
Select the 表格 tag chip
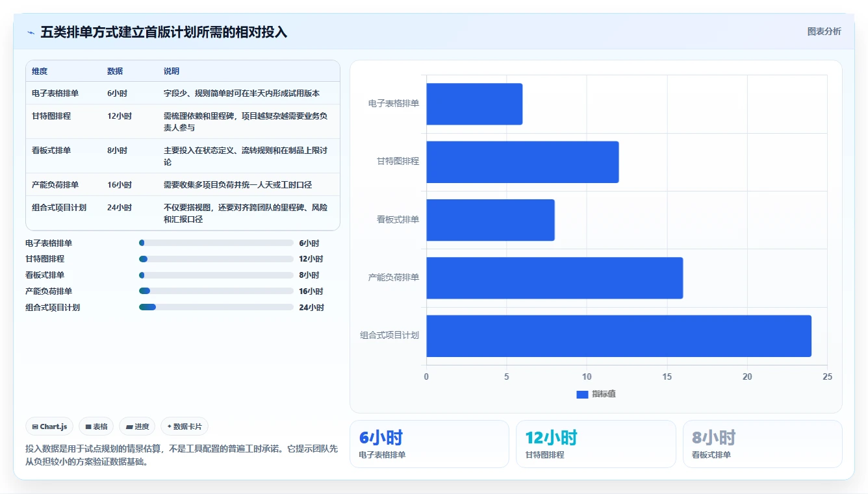(96, 426)
